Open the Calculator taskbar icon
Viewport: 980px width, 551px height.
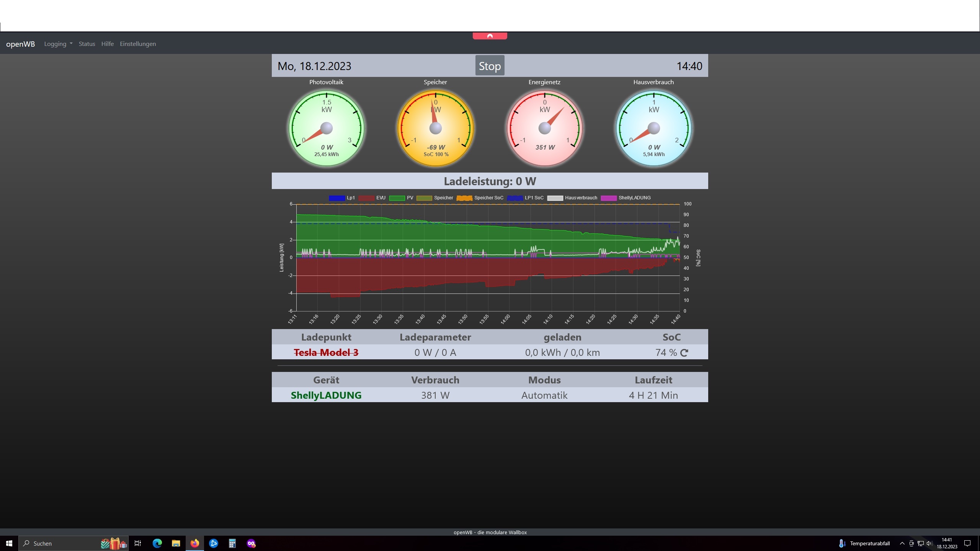(232, 543)
